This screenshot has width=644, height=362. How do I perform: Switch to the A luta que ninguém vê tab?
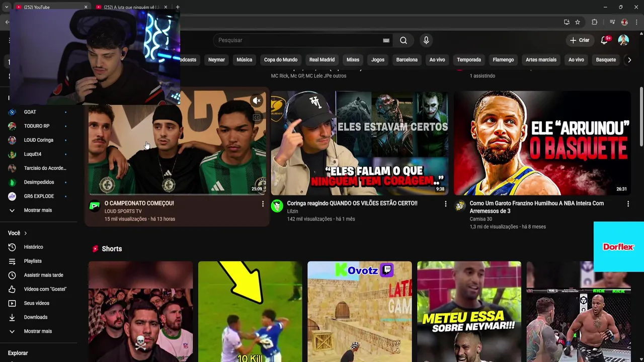click(132, 7)
